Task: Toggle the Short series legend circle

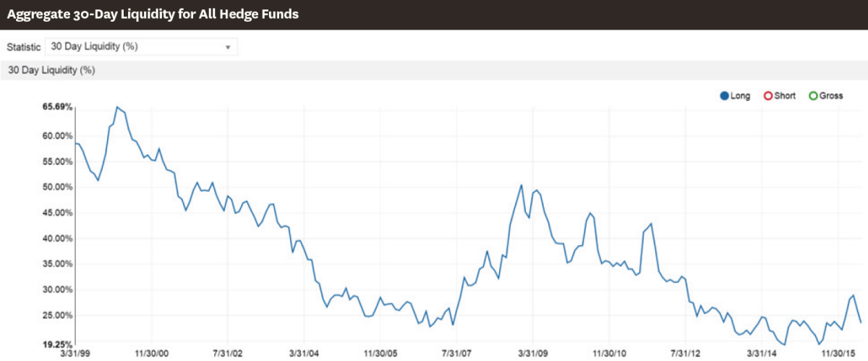Action: click(768, 95)
